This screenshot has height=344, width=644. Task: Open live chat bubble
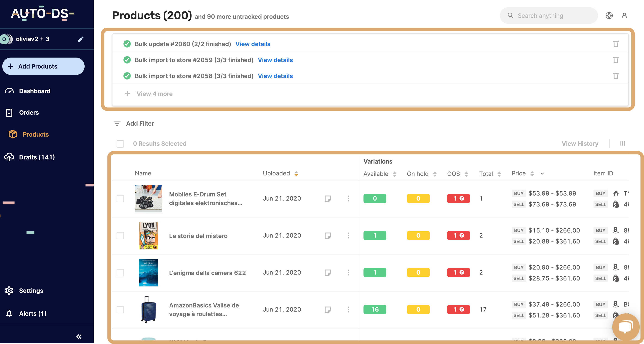point(625,327)
